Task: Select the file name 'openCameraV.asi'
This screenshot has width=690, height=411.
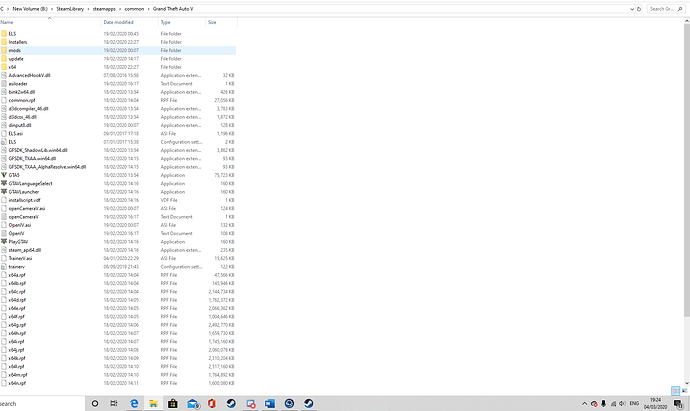Action: click(x=27, y=209)
